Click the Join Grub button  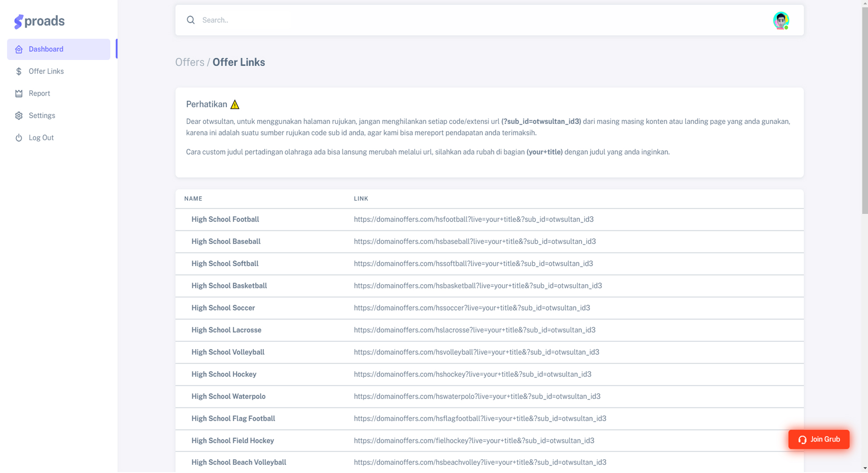coord(818,439)
